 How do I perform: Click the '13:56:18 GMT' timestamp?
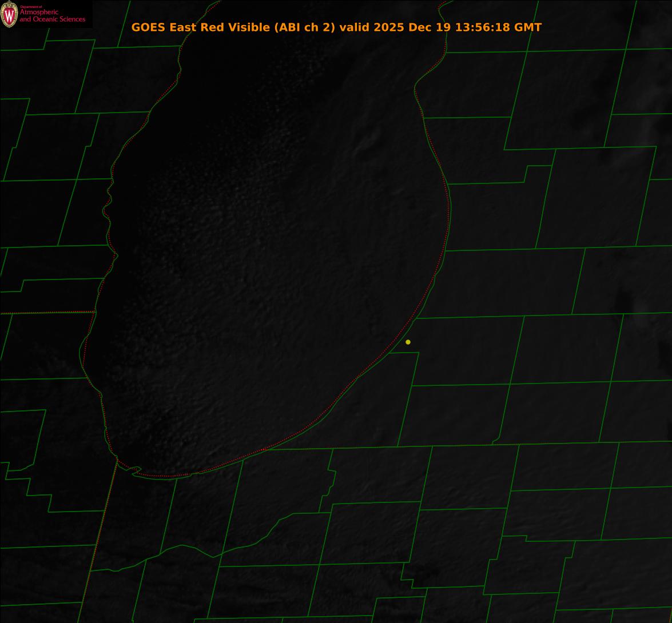coord(498,27)
